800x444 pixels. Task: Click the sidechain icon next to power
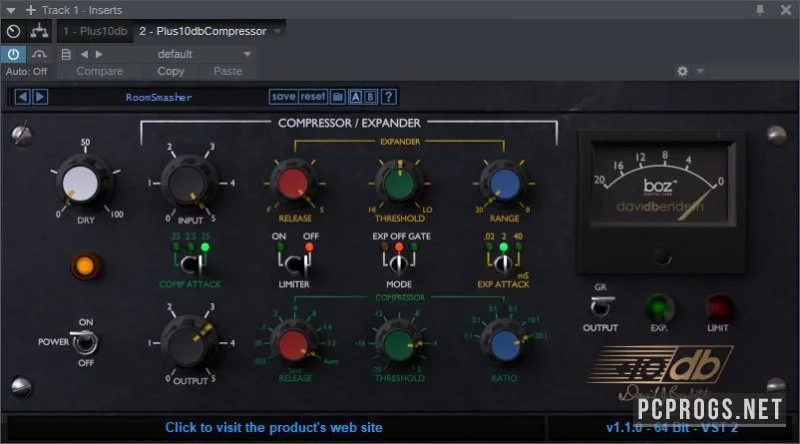click(x=39, y=54)
